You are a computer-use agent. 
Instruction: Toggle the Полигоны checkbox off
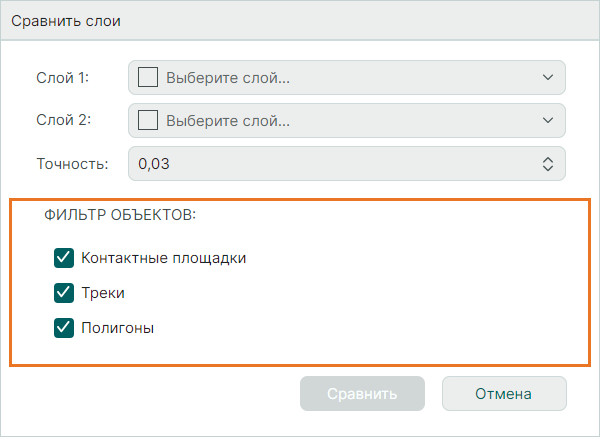coord(65,327)
